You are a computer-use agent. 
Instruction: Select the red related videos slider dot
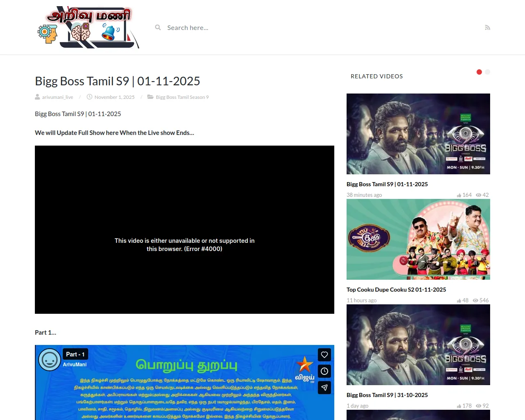[479, 72]
